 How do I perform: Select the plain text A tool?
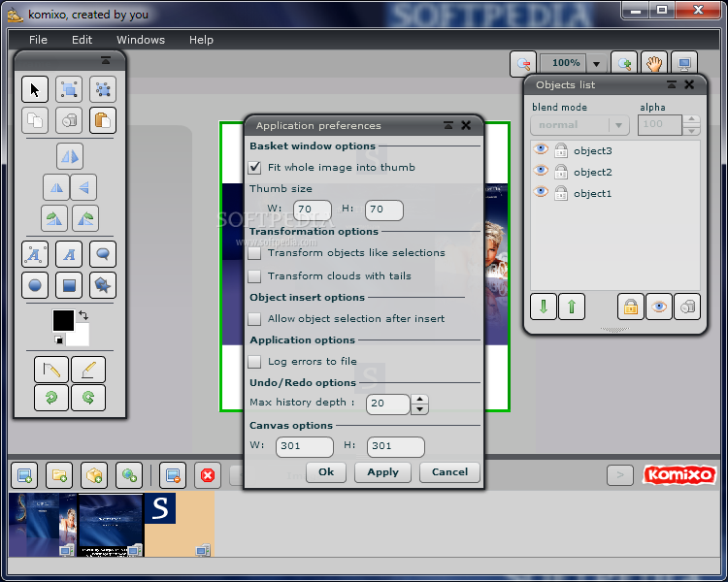(x=69, y=254)
